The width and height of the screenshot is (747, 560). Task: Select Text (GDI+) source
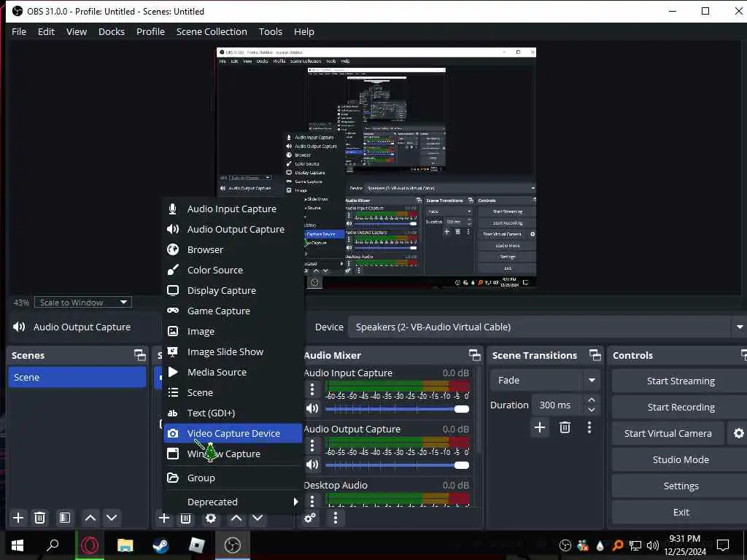click(233, 413)
